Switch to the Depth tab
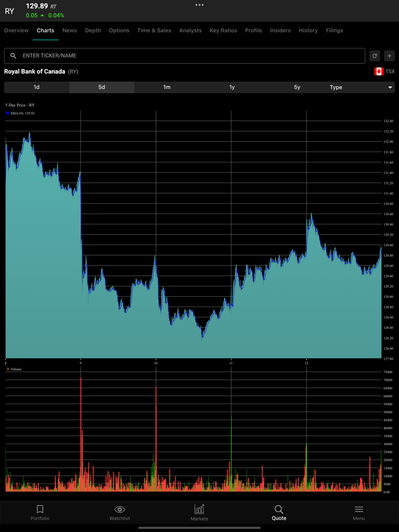 tap(93, 31)
